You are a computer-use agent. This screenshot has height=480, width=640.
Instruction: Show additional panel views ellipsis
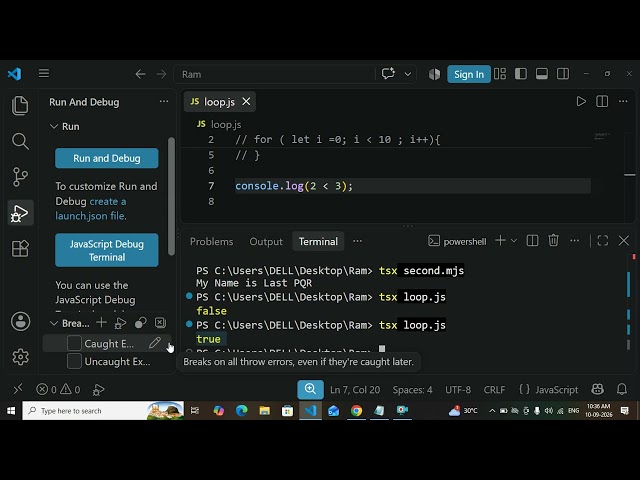pyautogui.click(x=357, y=241)
